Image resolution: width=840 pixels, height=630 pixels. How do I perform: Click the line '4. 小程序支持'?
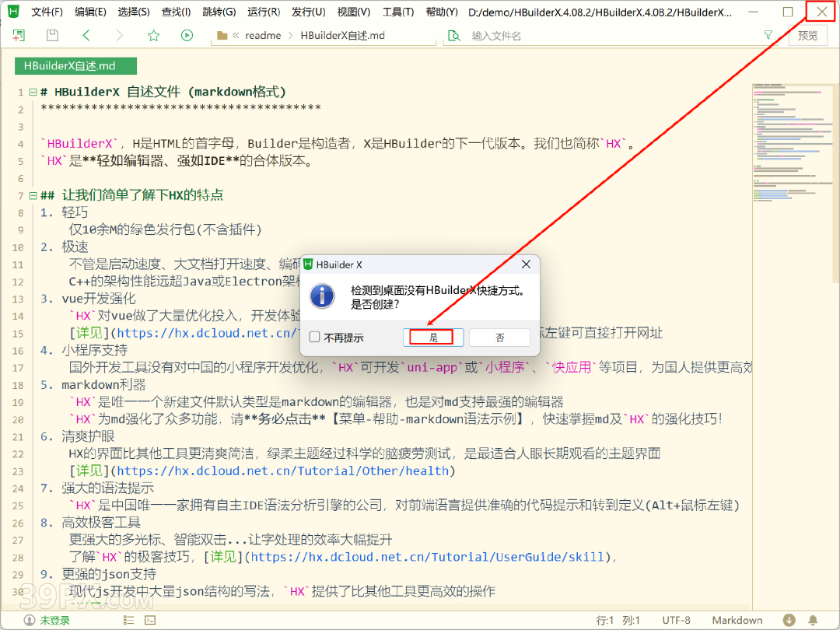84,350
